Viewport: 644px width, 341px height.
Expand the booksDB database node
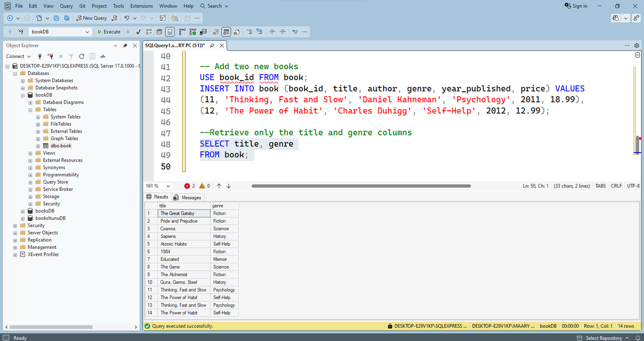point(23,211)
